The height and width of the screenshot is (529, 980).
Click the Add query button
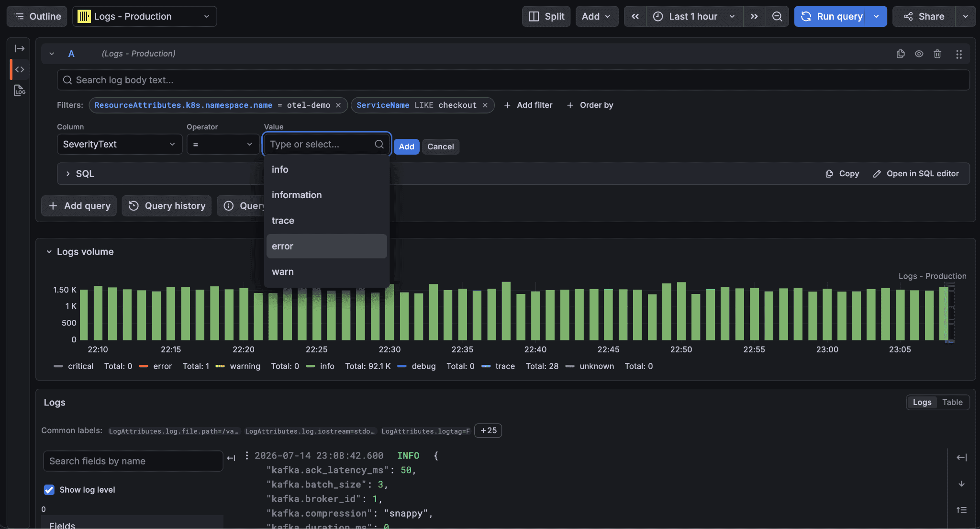[79, 206]
